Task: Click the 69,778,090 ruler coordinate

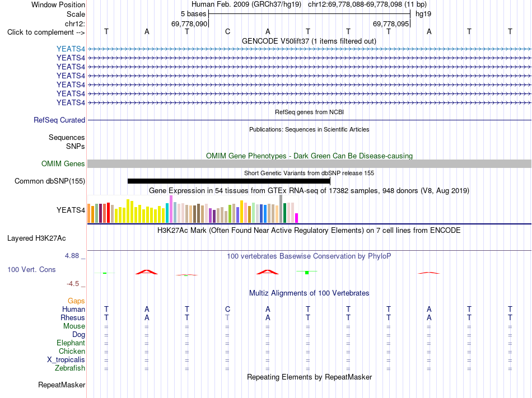Action: [x=189, y=24]
